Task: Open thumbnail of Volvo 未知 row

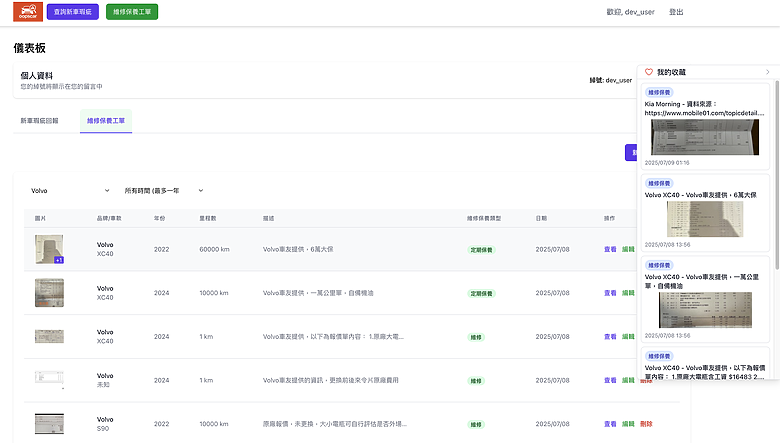Action: click(49, 379)
